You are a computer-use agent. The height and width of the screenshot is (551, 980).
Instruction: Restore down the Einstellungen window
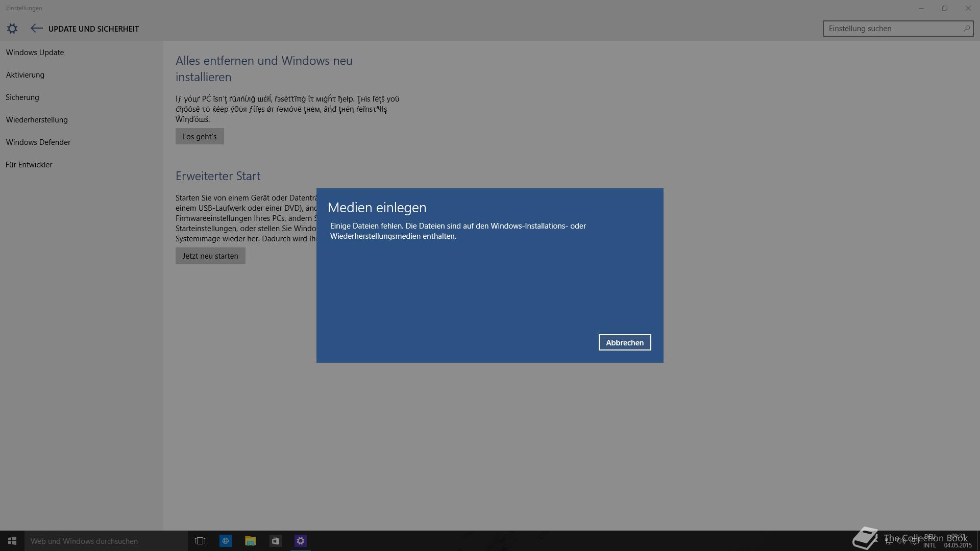pos(945,8)
